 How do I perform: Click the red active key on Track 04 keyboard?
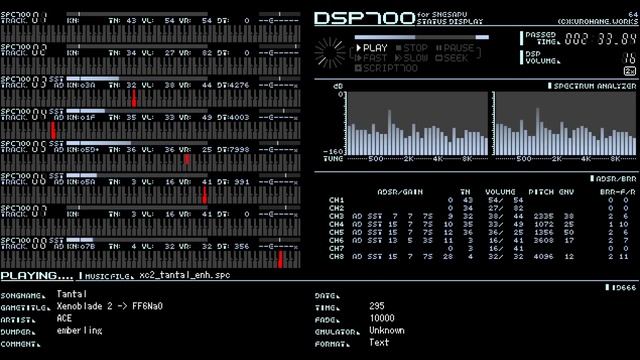point(53,130)
